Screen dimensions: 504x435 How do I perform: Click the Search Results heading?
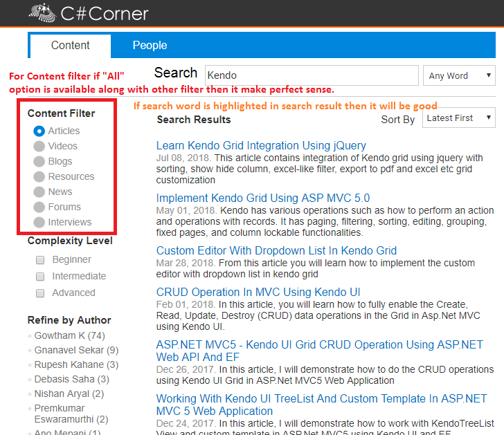click(x=194, y=120)
